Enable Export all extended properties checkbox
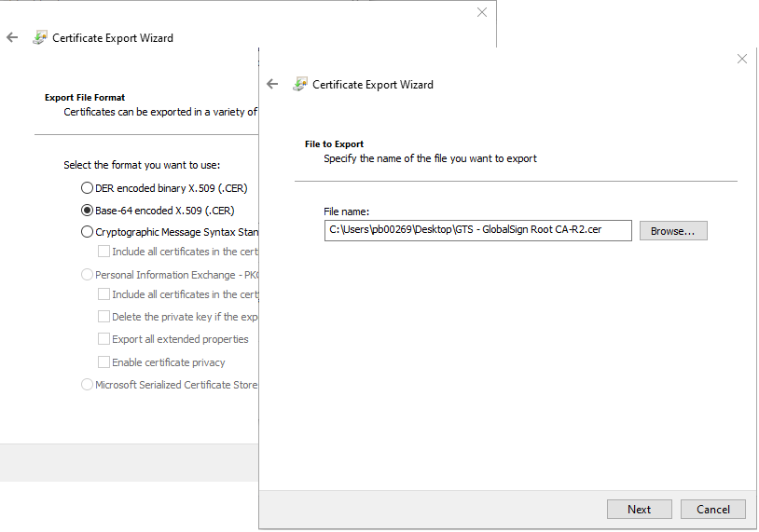The height and width of the screenshot is (532, 759). [x=104, y=339]
